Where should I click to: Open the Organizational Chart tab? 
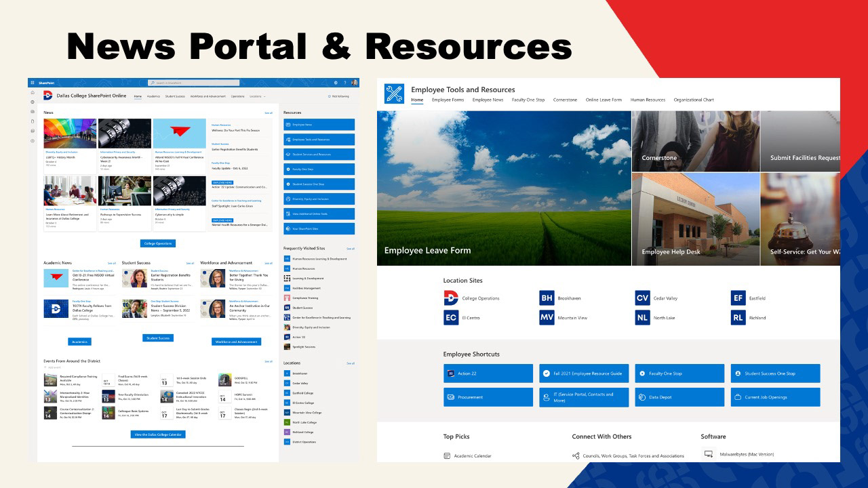(x=694, y=100)
